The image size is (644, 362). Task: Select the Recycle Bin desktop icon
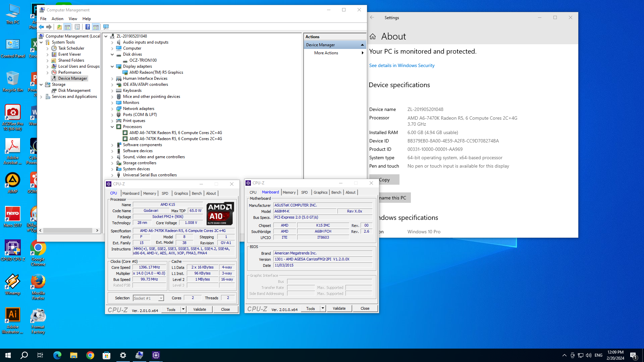click(13, 81)
